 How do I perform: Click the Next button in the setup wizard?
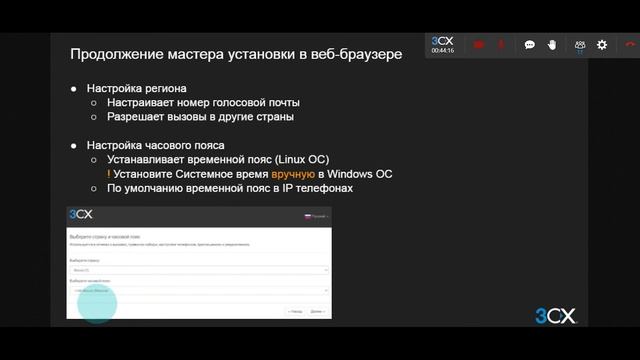(x=318, y=311)
